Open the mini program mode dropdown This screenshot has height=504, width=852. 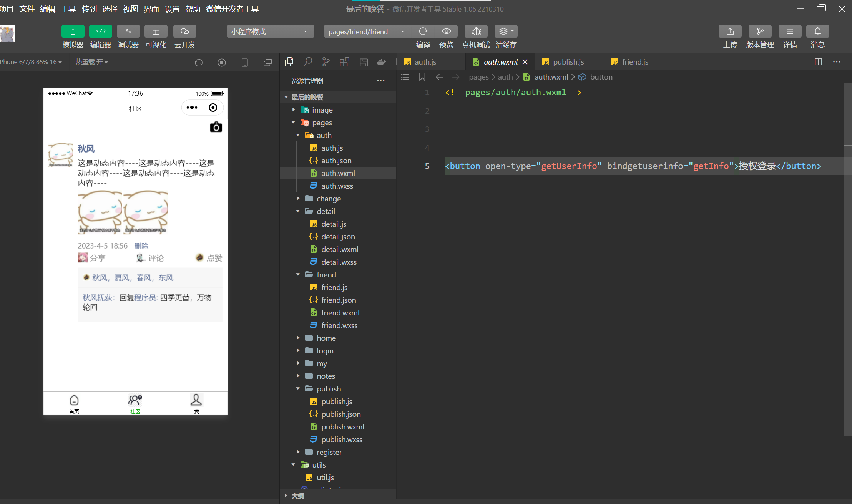[x=270, y=31]
